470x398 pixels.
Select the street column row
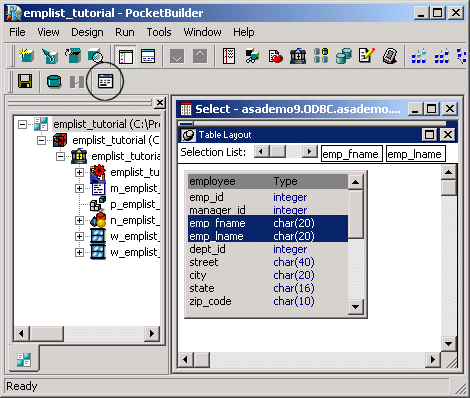point(268,262)
